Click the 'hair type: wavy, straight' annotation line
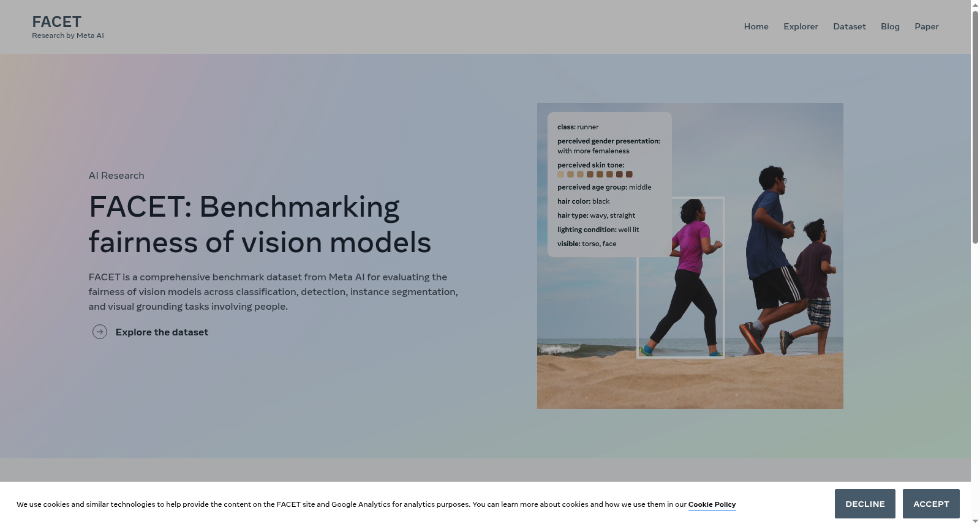The height and width of the screenshot is (527, 980). pyautogui.click(x=596, y=215)
